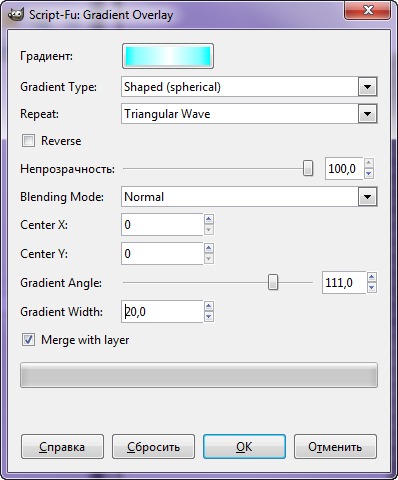Viewport: 398px width, 480px height.
Task: Open the Gradient Type dropdown
Action: point(367,87)
